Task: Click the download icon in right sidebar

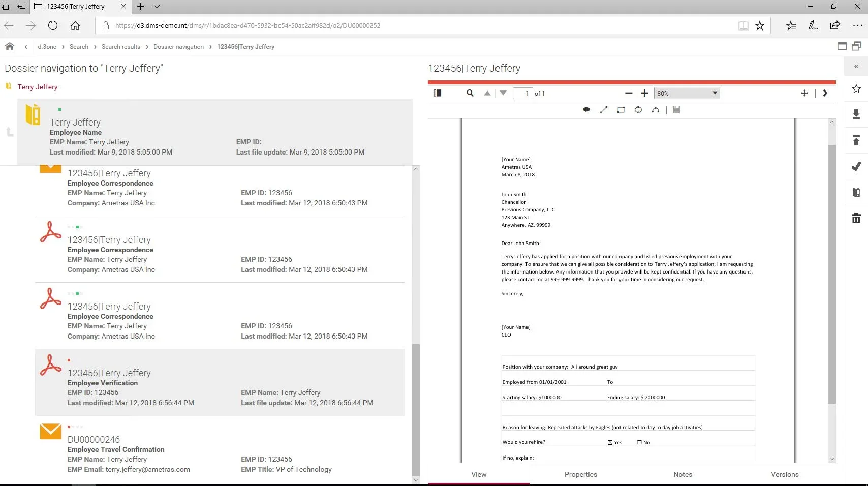Action: (x=856, y=114)
